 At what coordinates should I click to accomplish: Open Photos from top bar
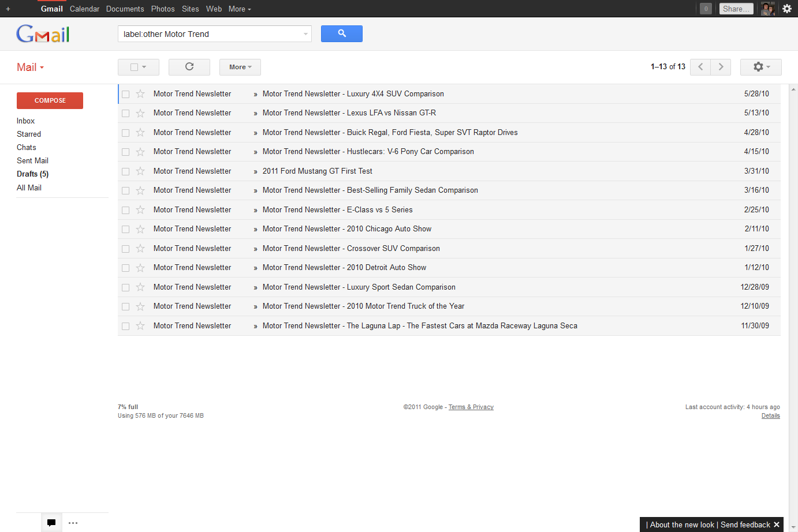[163, 9]
